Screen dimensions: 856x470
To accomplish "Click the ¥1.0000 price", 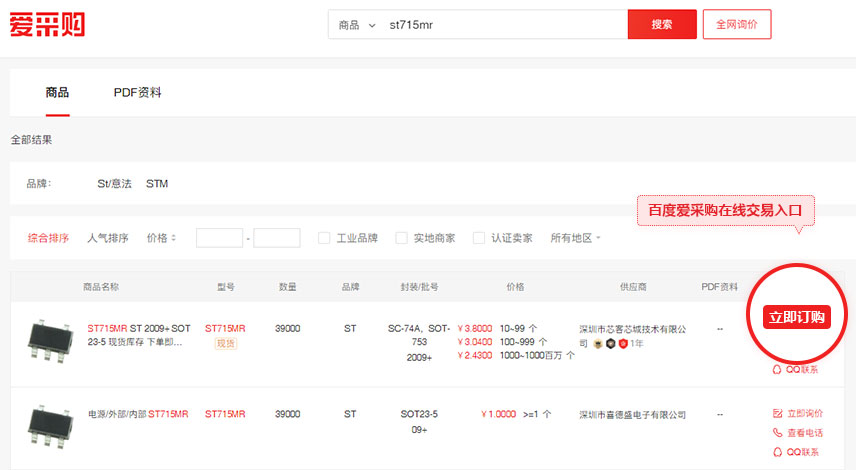I will point(498,414).
